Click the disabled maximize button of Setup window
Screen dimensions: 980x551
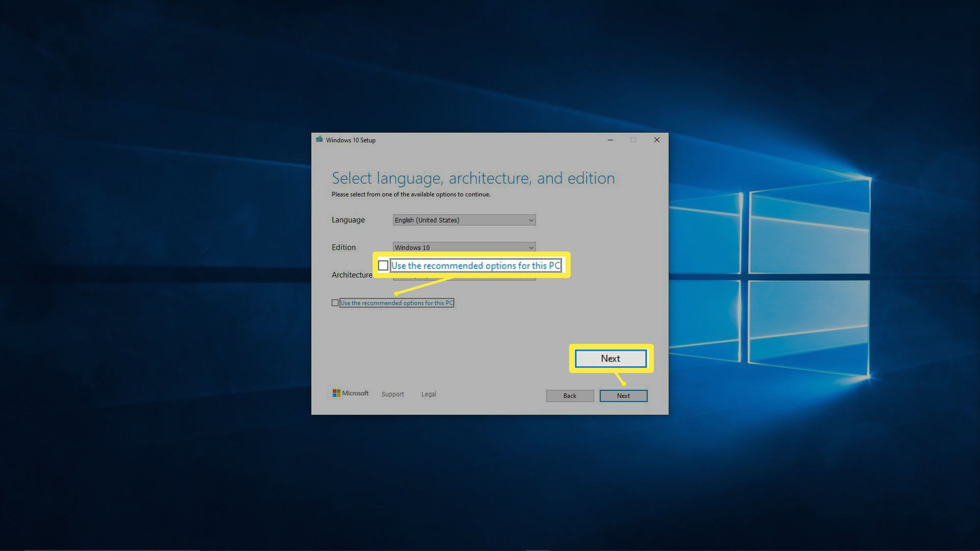coord(633,140)
